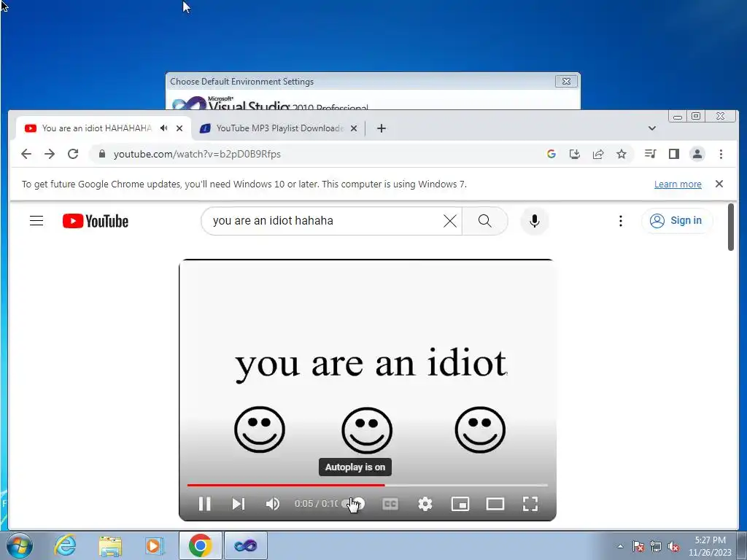Clear the YouTube search query
The height and width of the screenshot is (560, 747).
(449, 221)
